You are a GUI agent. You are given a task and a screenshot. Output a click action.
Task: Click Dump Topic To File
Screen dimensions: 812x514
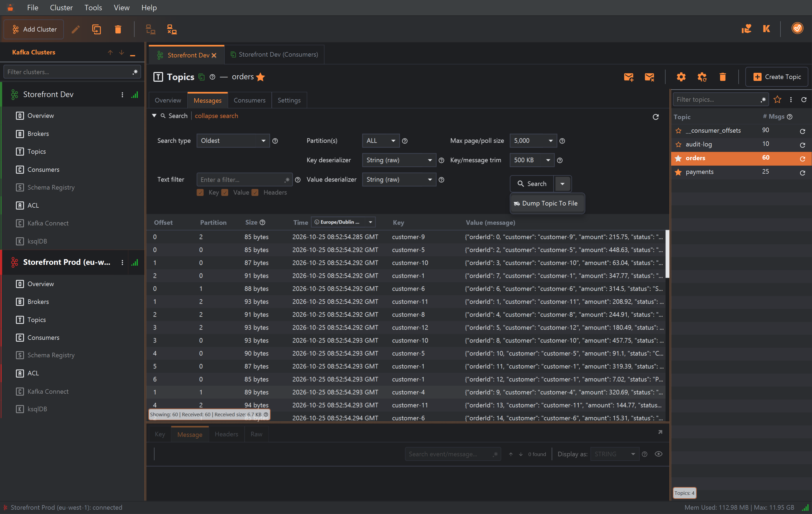click(547, 203)
